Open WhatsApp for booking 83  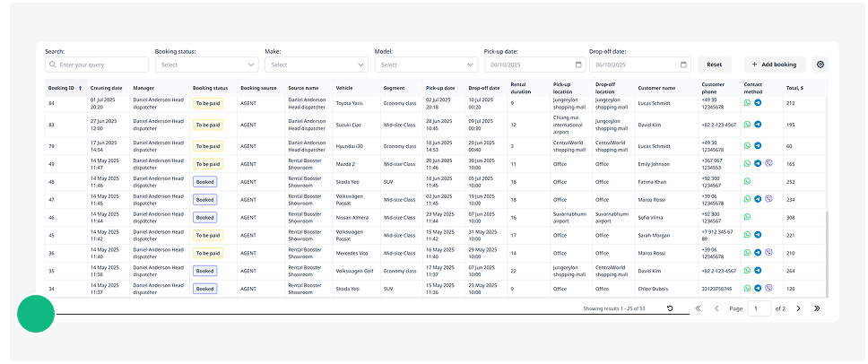pyautogui.click(x=747, y=125)
